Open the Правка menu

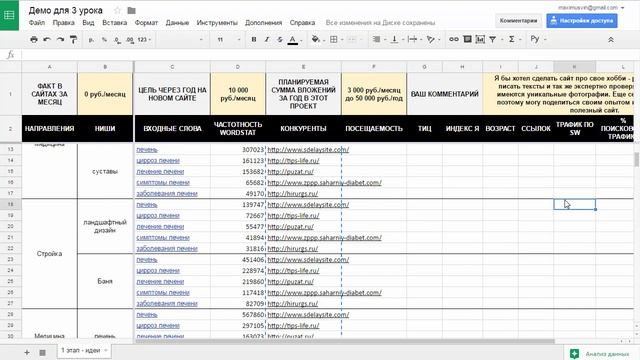pos(64,23)
